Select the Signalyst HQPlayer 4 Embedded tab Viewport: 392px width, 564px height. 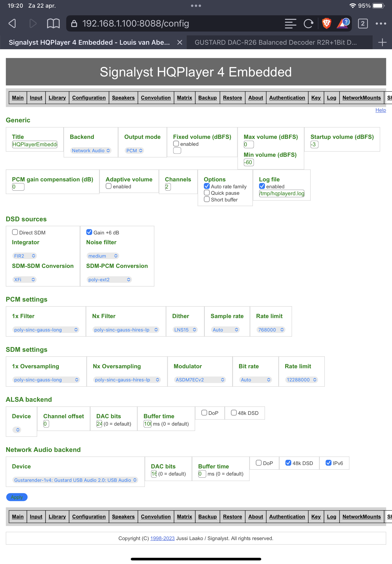coord(89,43)
